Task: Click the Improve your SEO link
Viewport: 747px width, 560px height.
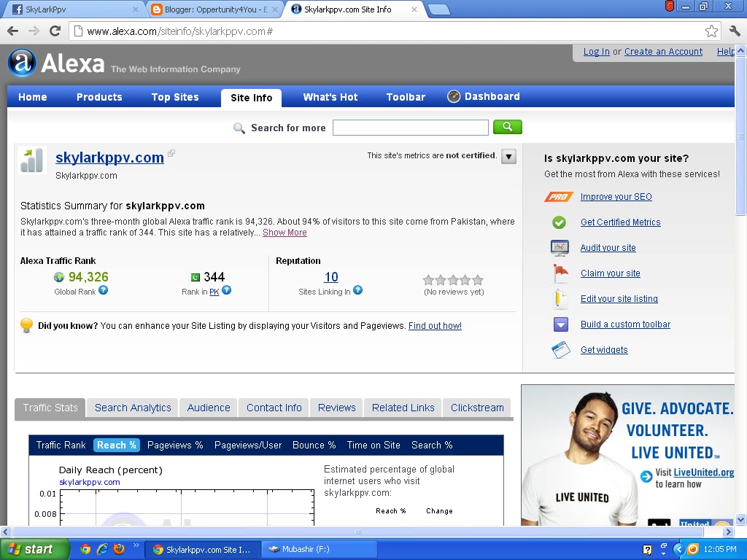Action: (x=616, y=197)
